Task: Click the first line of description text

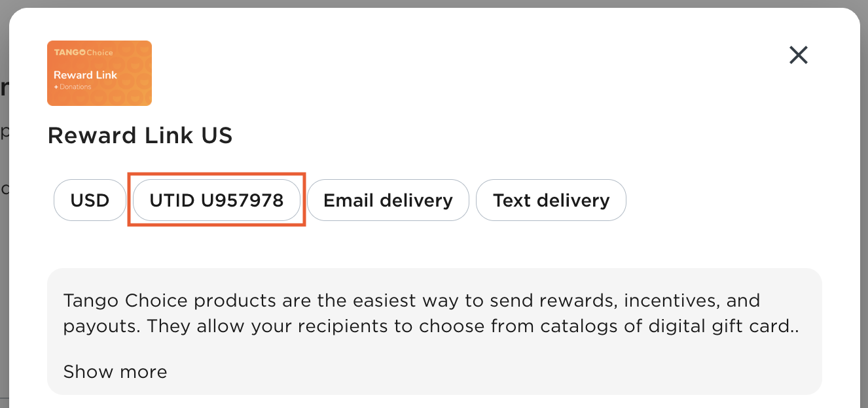Action: [x=411, y=301]
